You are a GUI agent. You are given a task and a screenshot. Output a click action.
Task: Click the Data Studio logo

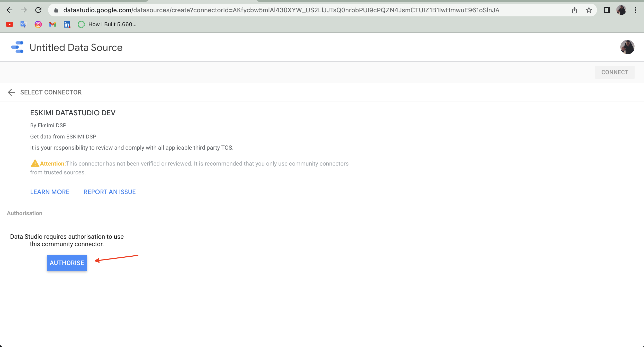tap(17, 47)
